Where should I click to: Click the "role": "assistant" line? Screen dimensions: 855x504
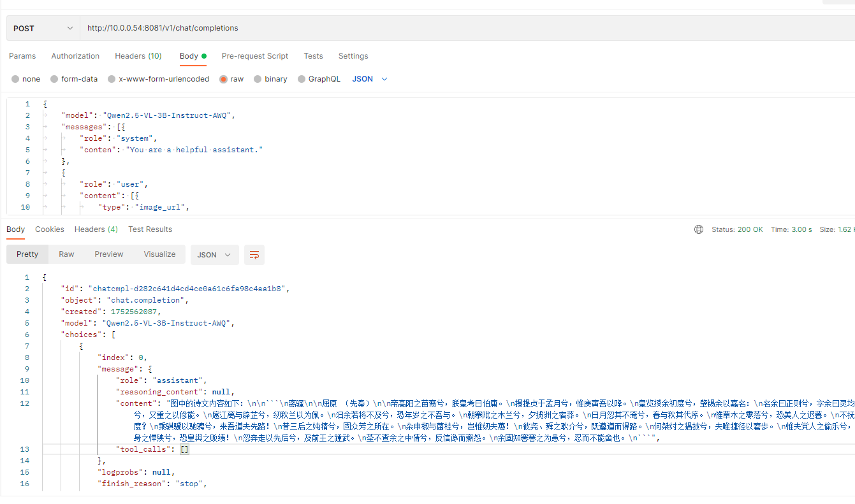162,380
